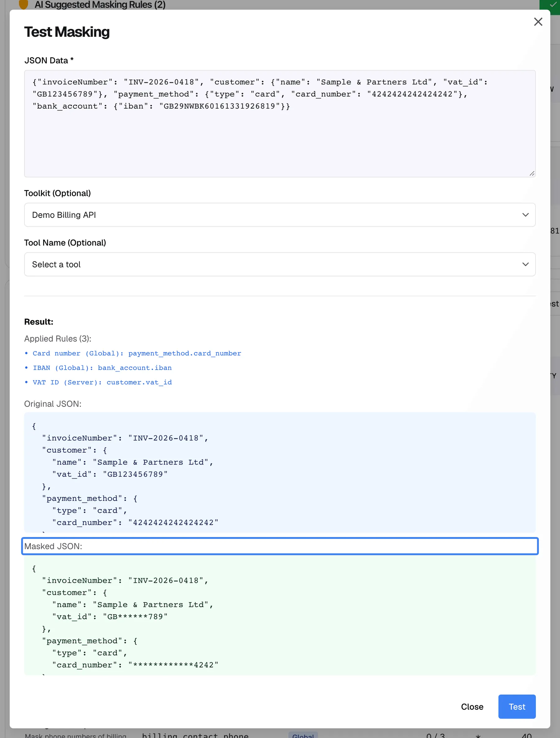This screenshot has width=560, height=738.
Task: Click the masked invoiceNumber line in Masked JSON
Action: click(x=125, y=581)
